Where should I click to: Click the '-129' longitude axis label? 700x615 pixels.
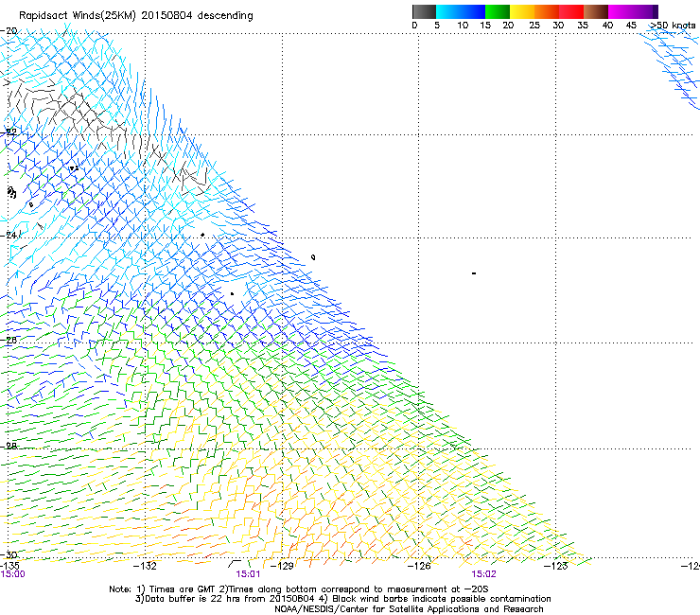click(282, 566)
